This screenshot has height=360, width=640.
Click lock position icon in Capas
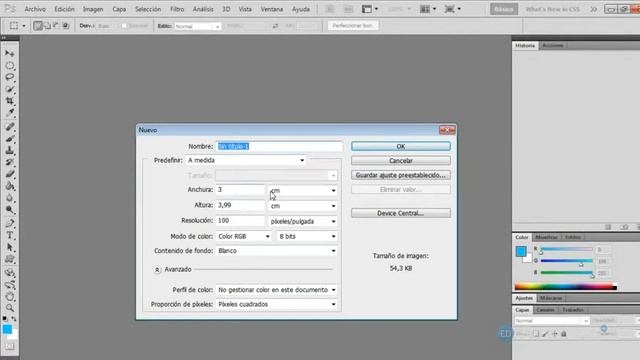(555, 334)
